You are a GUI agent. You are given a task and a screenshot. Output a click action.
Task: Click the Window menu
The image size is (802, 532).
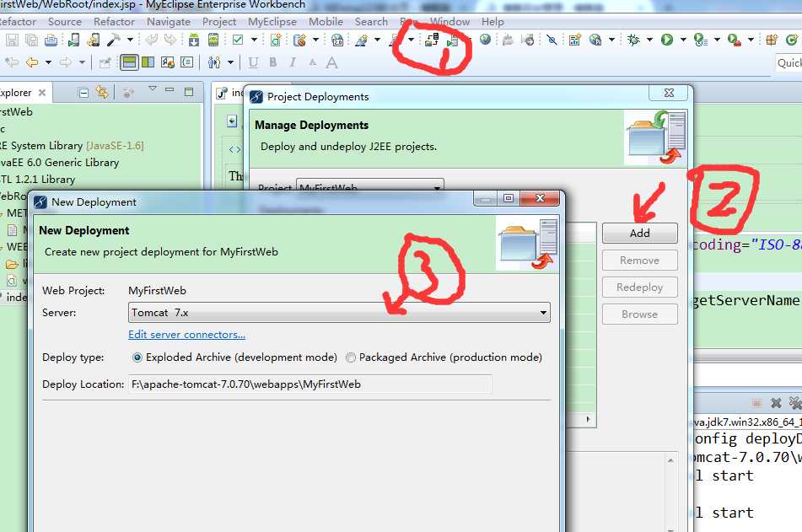click(x=449, y=22)
